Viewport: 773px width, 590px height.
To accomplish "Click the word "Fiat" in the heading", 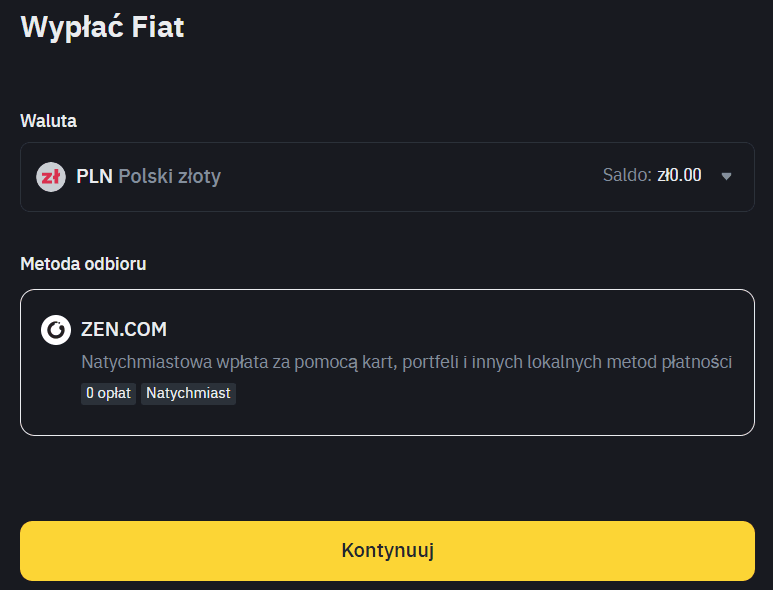I will 159,27.
